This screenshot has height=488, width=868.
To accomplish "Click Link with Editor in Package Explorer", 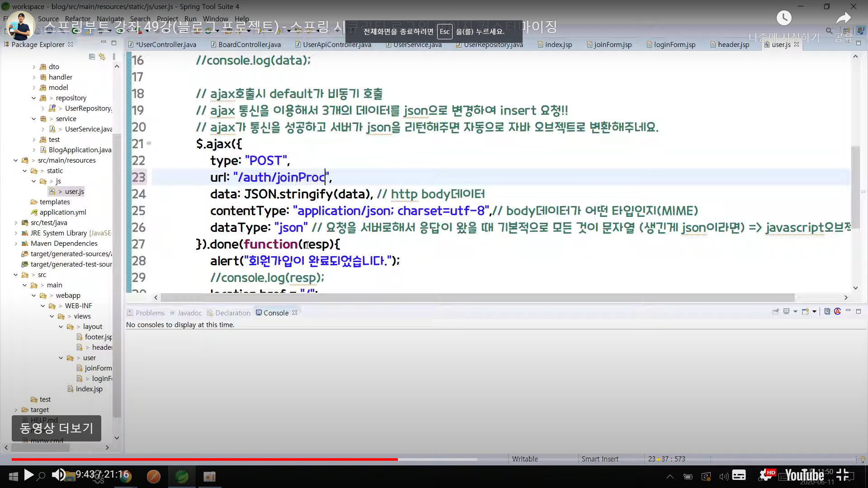I will tap(102, 56).
